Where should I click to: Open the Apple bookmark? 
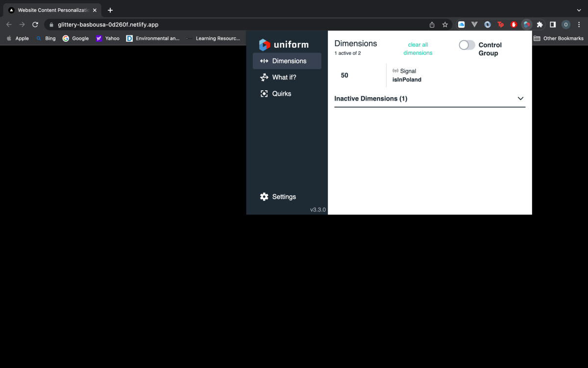[x=18, y=38]
